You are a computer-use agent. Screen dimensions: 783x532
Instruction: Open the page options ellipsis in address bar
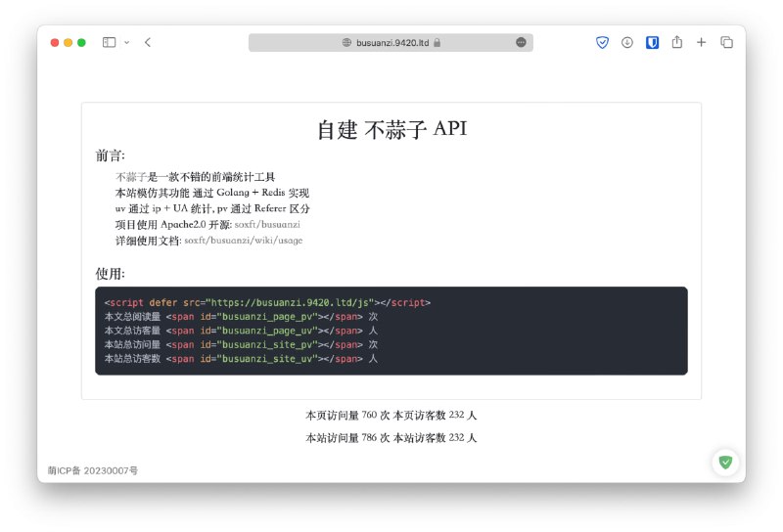521,42
